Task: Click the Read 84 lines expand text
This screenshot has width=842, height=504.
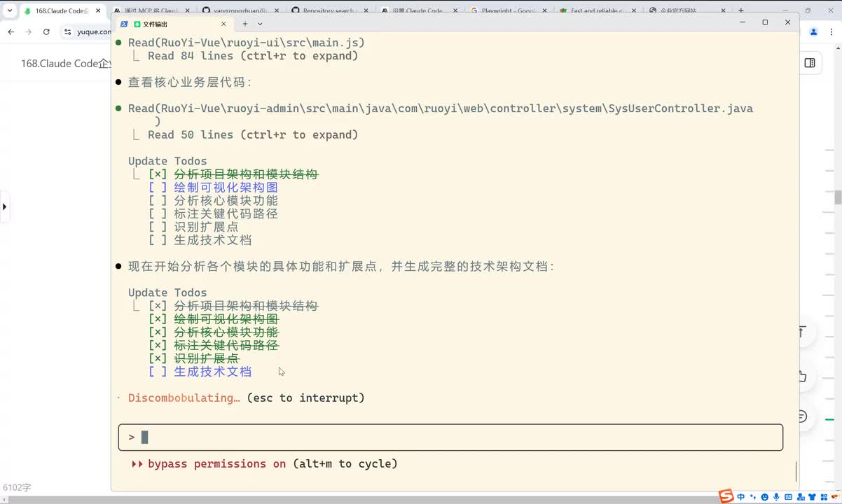Action: 253,56
